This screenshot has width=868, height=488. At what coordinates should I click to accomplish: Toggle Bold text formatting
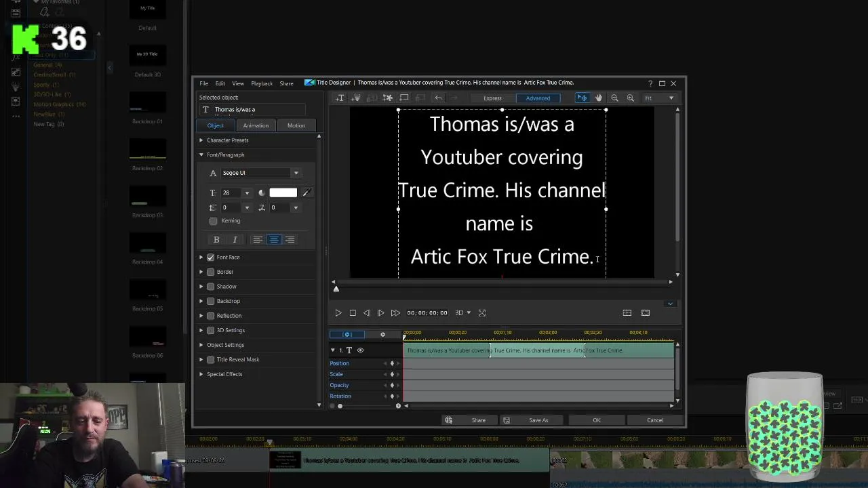pyautogui.click(x=216, y=239)
